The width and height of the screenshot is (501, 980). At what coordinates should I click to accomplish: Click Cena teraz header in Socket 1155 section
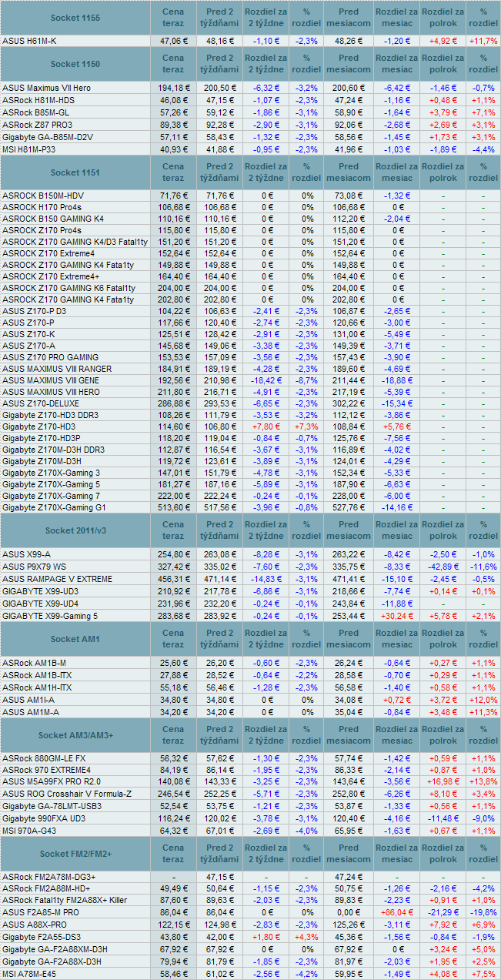pos(173,18)
